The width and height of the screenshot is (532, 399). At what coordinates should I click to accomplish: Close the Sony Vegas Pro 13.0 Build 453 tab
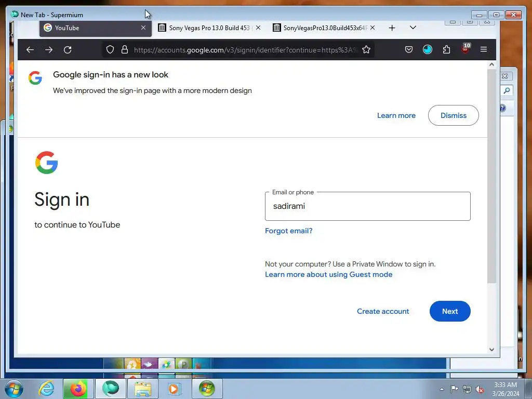tap(258, 28)
